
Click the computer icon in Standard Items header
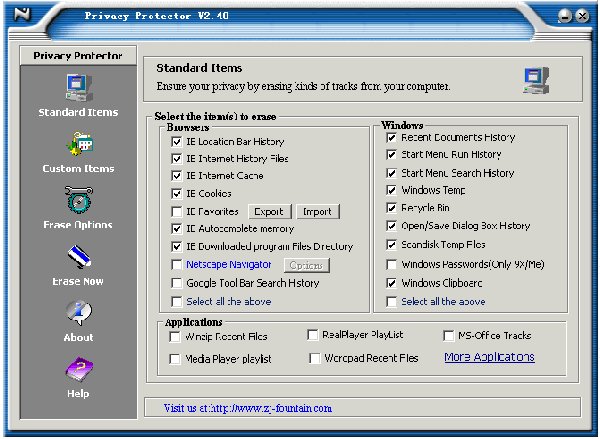(536, 80)
